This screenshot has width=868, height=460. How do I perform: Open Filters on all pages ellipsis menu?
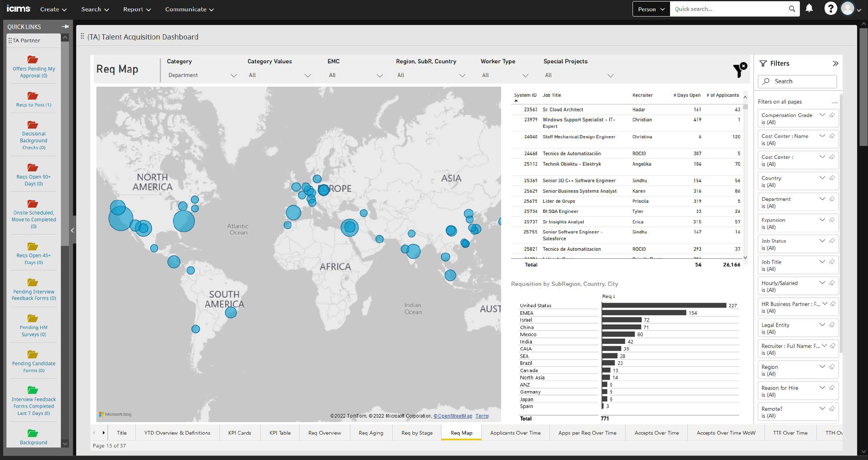[x=835, y=102]
